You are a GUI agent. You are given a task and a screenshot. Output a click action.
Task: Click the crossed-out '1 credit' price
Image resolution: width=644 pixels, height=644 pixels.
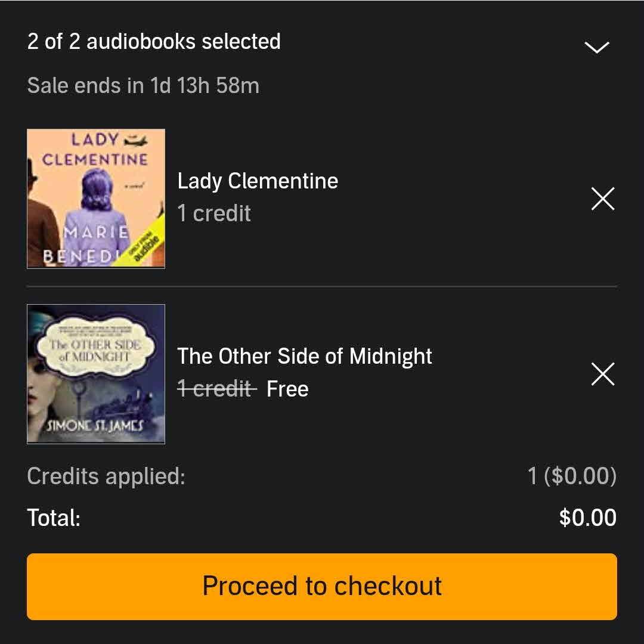coord(217,389)
